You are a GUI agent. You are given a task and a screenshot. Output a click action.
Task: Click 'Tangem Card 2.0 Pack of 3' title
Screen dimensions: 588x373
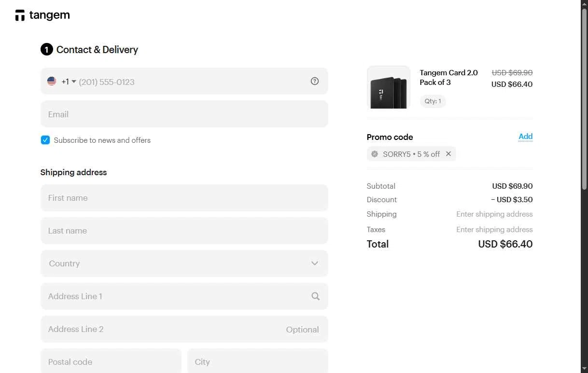point(449,77)
